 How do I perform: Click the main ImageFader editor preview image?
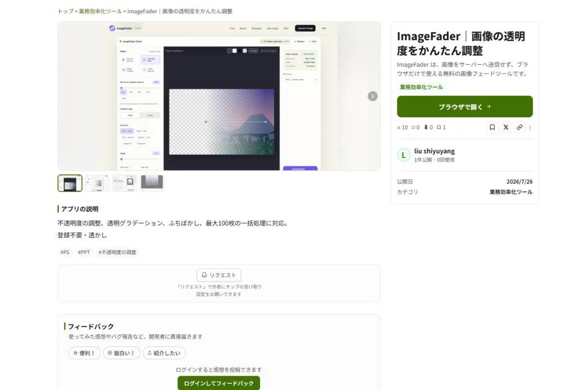click(219, 96)
